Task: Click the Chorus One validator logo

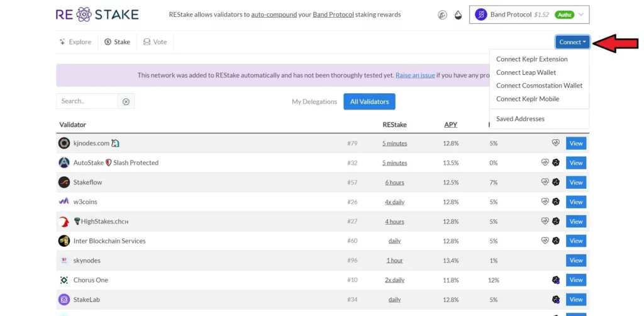Action: point(64,280)
